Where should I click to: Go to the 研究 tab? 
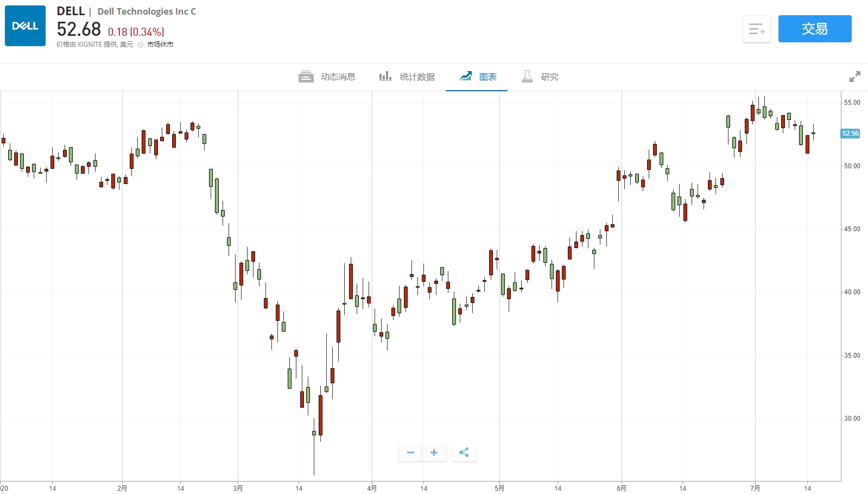(549, 77)
